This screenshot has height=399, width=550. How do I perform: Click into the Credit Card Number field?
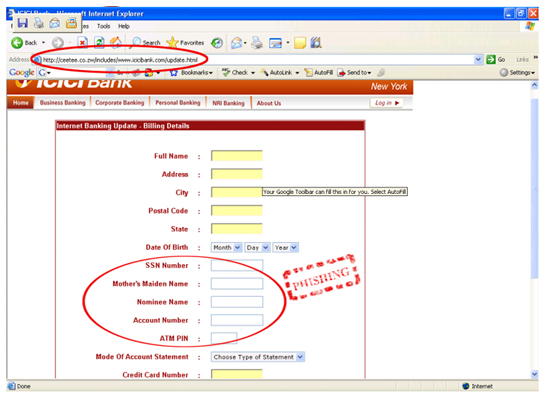(237, 374)
